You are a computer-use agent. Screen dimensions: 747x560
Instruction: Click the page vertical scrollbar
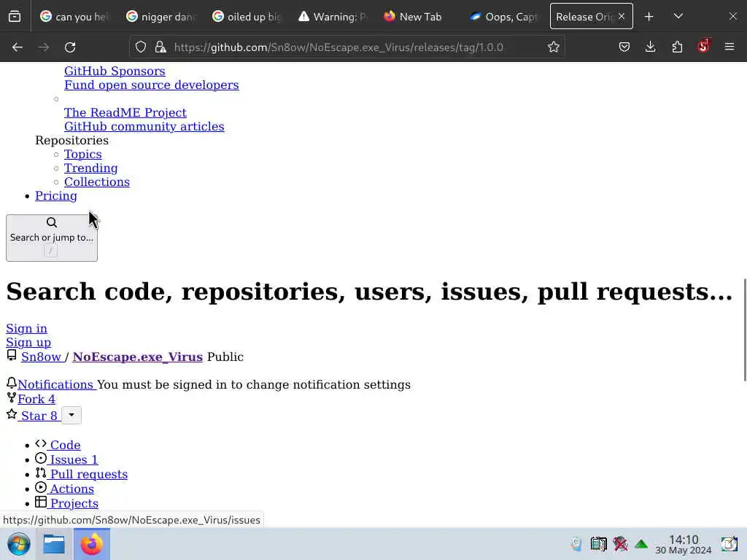pyautogui.click(x=745, y=330)
